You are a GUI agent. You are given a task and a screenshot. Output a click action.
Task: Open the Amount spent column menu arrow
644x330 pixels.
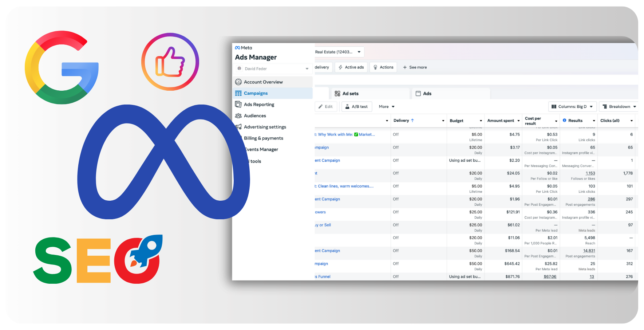pyautogui.click(x=518, y=121)
